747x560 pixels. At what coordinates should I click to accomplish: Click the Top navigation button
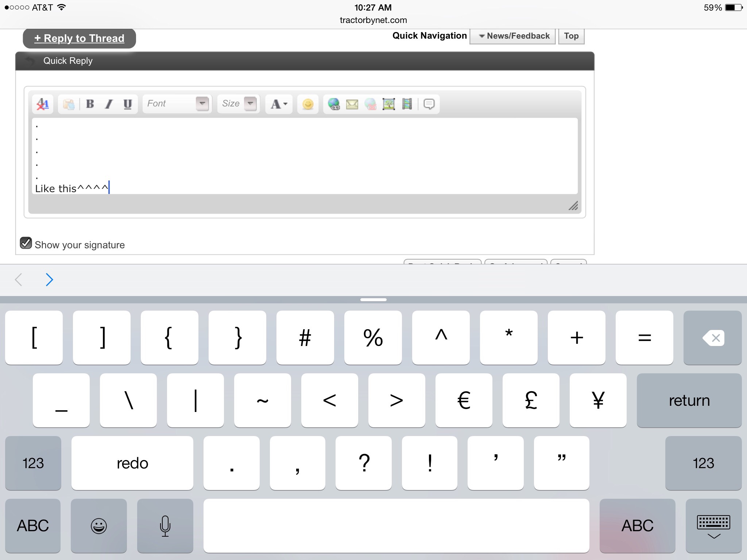pos(571,36)
